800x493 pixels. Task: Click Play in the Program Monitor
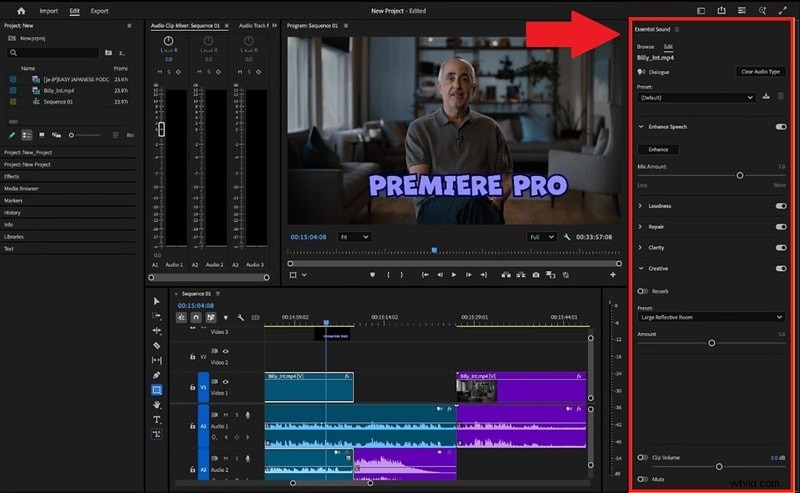pyautogui.click(x=454, y=275)
